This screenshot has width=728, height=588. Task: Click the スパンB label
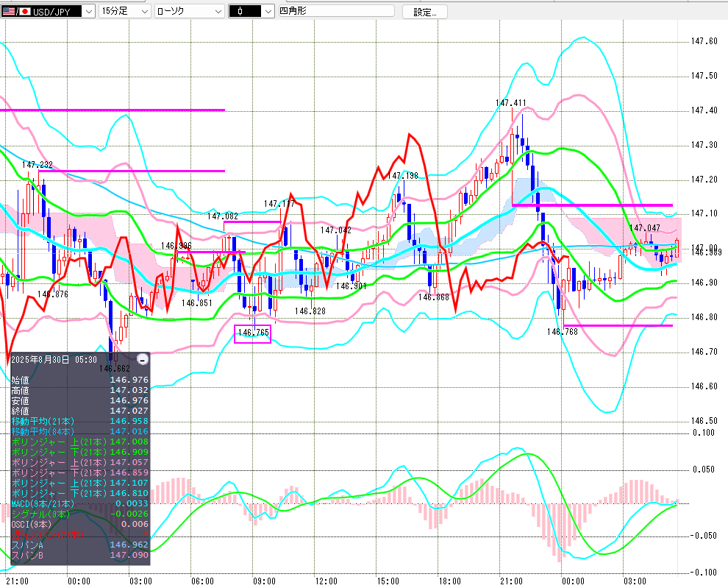27,555
